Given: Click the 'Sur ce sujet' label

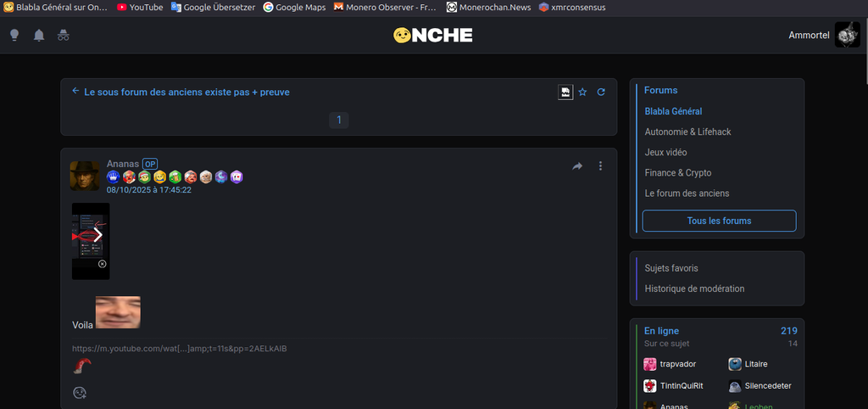Looking at the screenshot, I should 666,344.
